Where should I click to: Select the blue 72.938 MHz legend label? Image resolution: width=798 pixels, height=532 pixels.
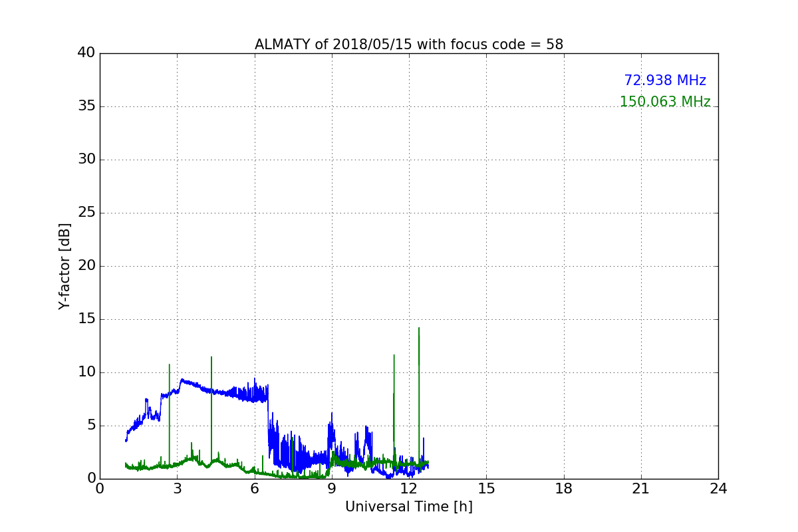665,80
